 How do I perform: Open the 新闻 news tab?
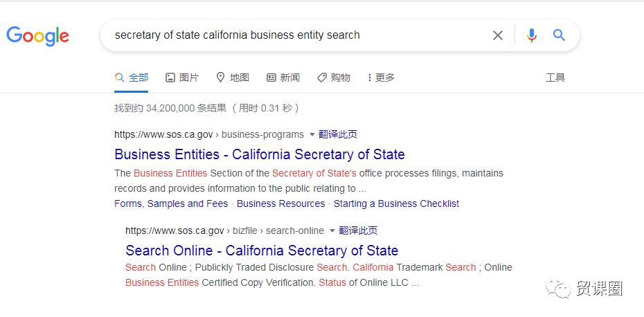click(x=283, y=78)
